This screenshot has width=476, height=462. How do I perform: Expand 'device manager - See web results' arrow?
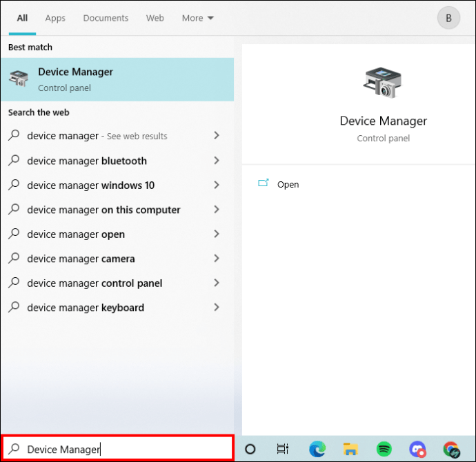[217, 135]
